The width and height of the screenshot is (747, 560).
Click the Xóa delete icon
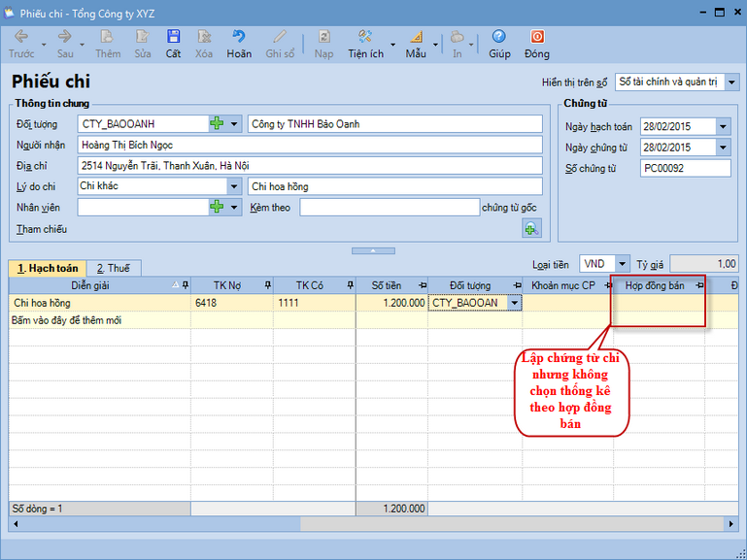tap(204, 37)
